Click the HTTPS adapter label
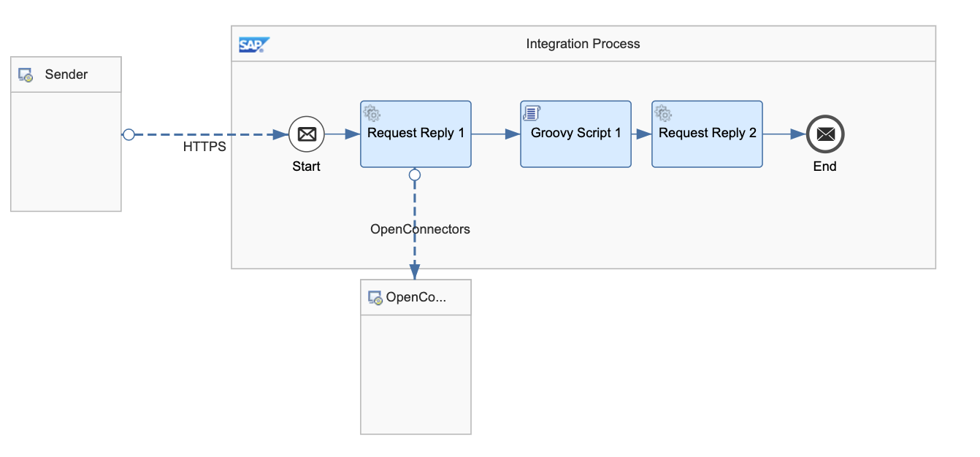 (x=204, y=147)
